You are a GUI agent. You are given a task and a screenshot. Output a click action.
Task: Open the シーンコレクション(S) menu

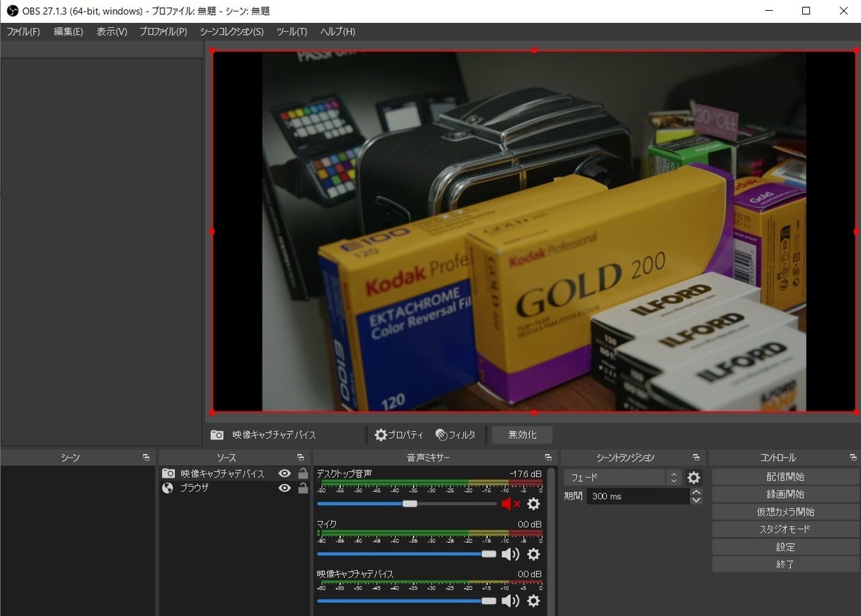tap(231, 32)
